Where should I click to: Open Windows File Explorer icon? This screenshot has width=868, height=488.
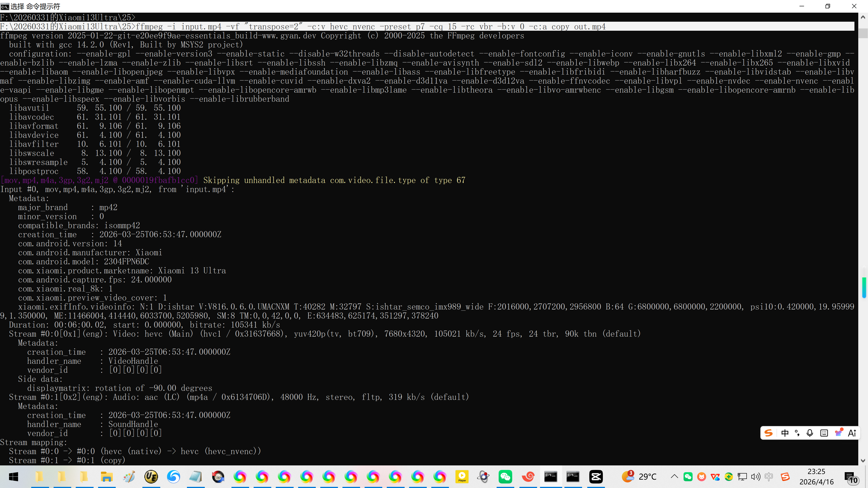(x=106, y=476)
